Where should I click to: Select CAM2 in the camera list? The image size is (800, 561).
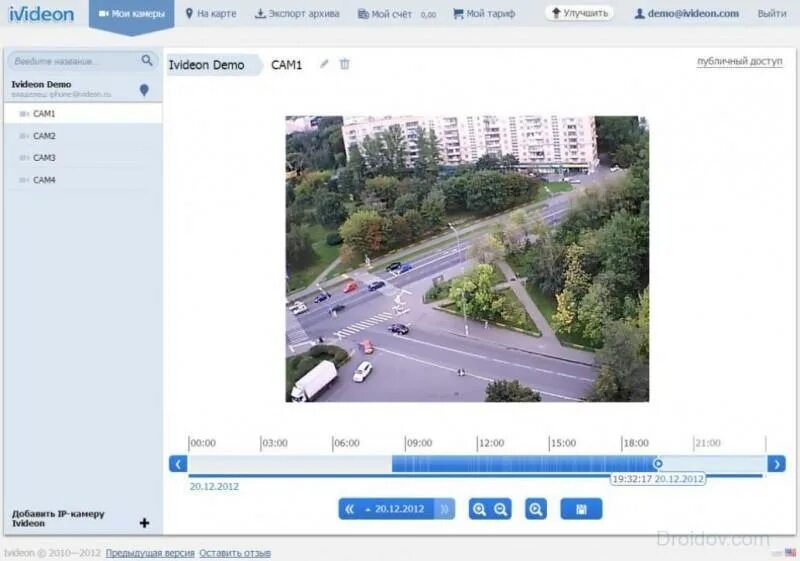[83, 136]
